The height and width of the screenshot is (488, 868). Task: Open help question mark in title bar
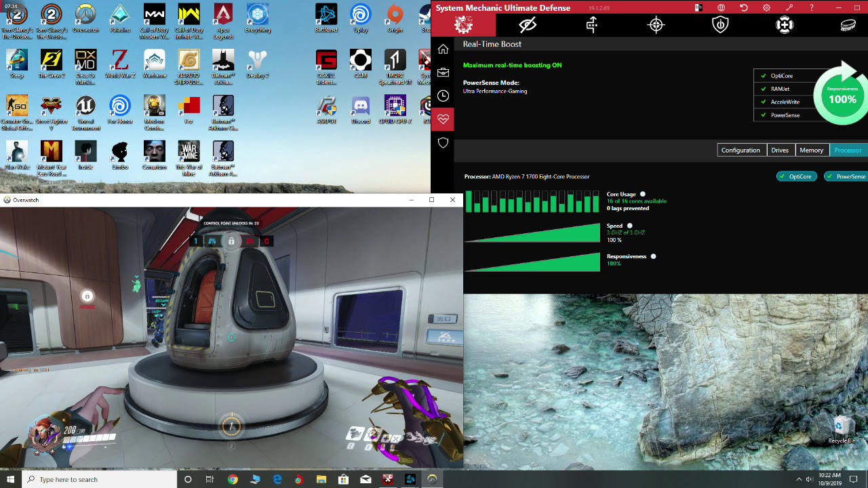(x=812, y=8)
